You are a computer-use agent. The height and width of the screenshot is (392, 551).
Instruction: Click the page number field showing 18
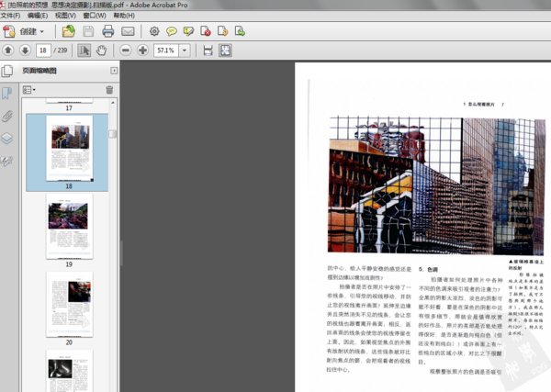(x=43, y=50)
